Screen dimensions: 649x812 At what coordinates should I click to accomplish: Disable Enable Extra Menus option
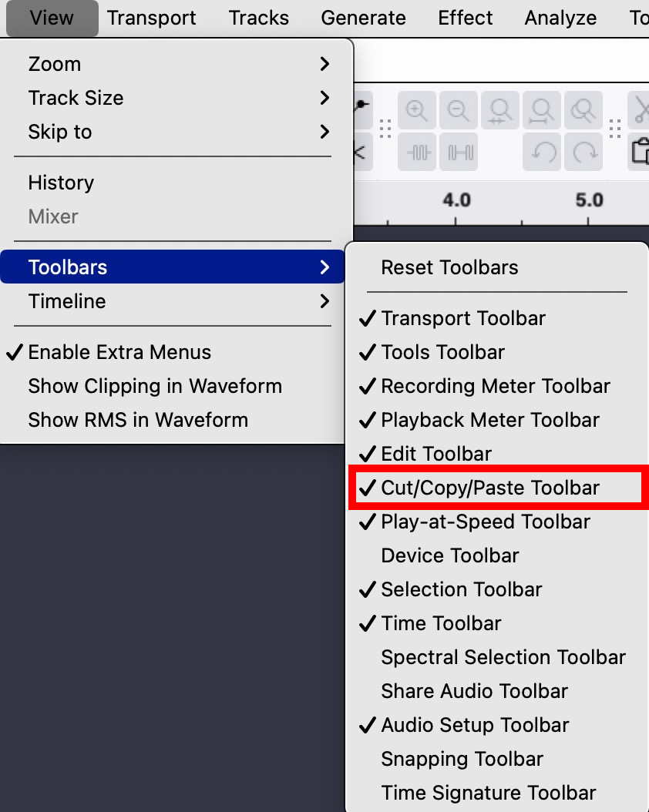click(119, 352)
